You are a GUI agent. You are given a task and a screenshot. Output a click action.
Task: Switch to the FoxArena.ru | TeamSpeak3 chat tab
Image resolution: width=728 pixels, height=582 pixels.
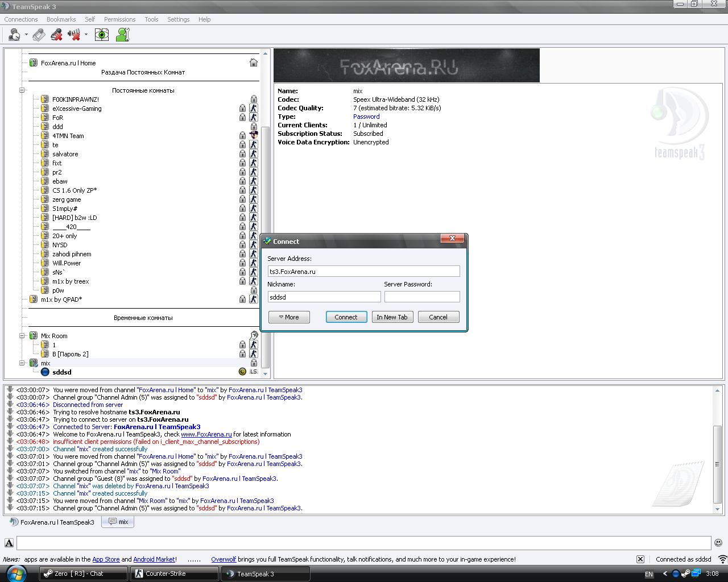[x=52, y=522]
